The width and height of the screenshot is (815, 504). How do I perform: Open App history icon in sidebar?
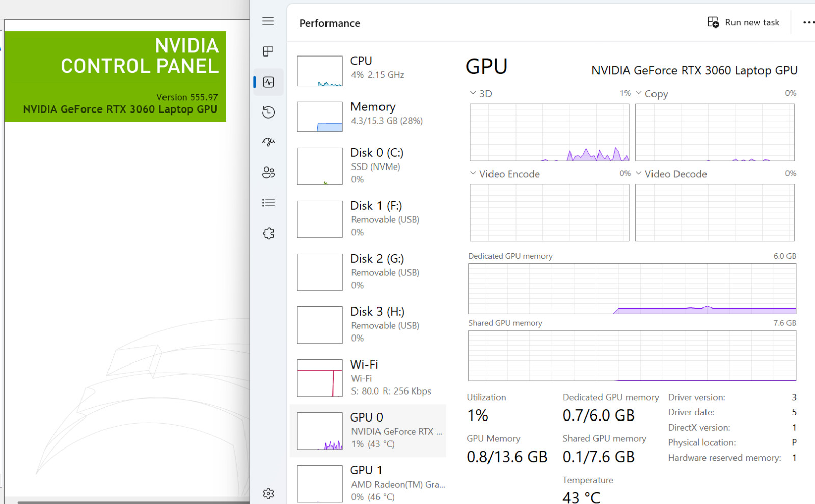(268, 112)
